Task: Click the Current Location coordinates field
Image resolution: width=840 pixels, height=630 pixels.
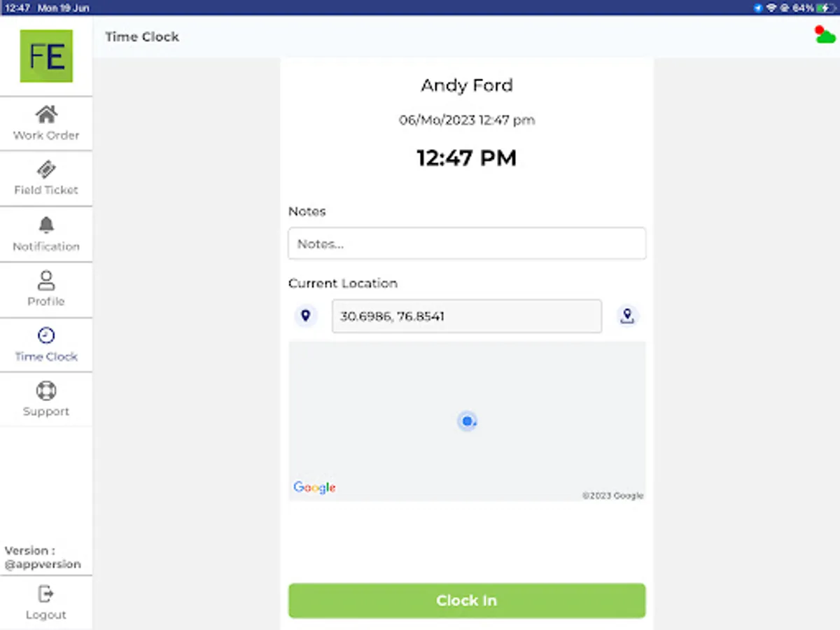Action: pos(467,316)
